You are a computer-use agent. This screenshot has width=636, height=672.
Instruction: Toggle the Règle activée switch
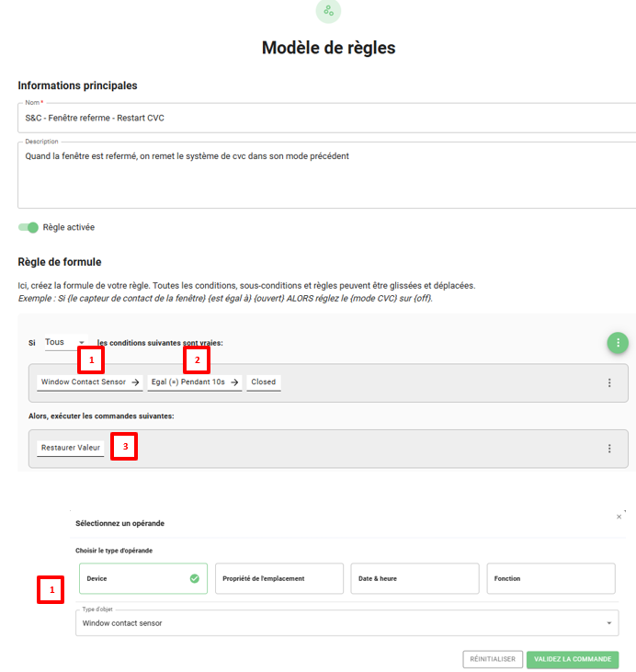(29, 227)
